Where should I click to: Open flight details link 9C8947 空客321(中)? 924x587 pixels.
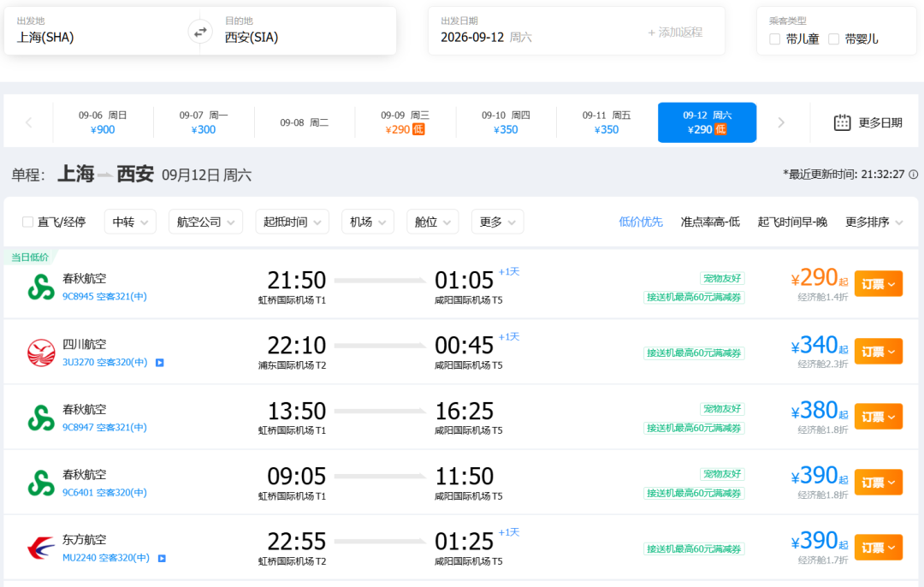(x=105, y=427)
